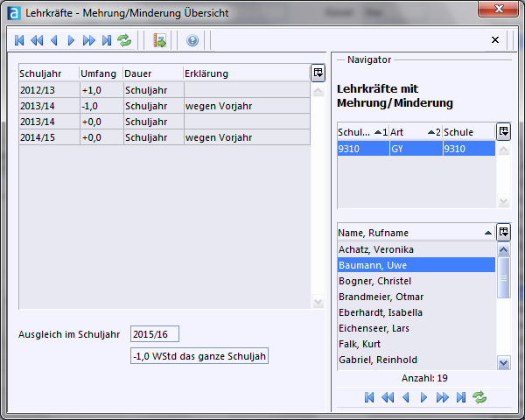Select Bogner, Christel in the list
The width and height of the screenshot is (525, 420).
(416, 281)
